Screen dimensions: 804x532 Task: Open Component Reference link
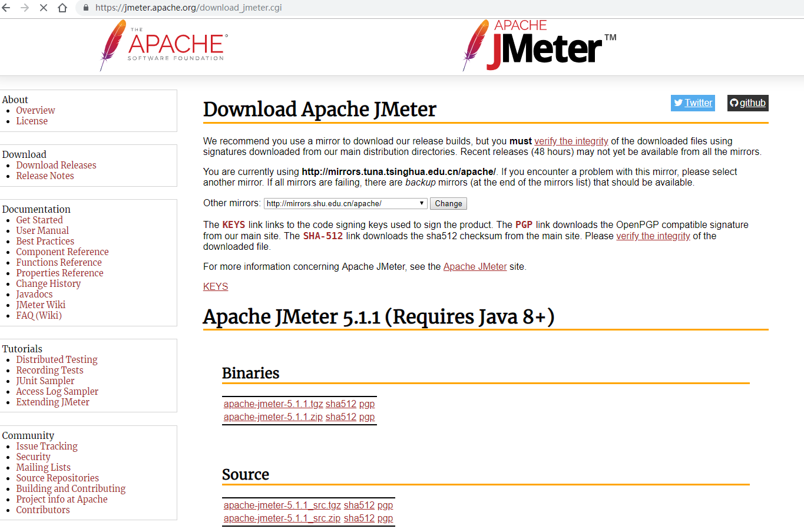62,252
